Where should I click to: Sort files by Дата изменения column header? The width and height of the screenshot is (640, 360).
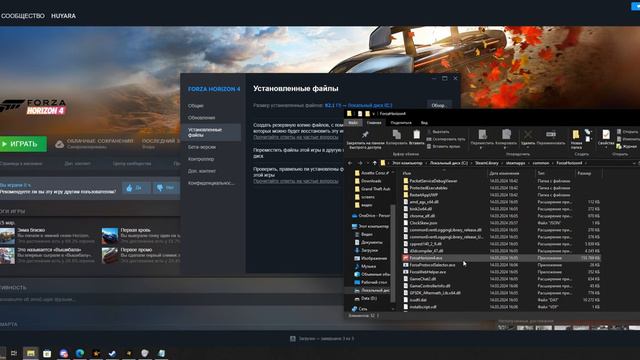pyautogui.click(x=504, y=173)
